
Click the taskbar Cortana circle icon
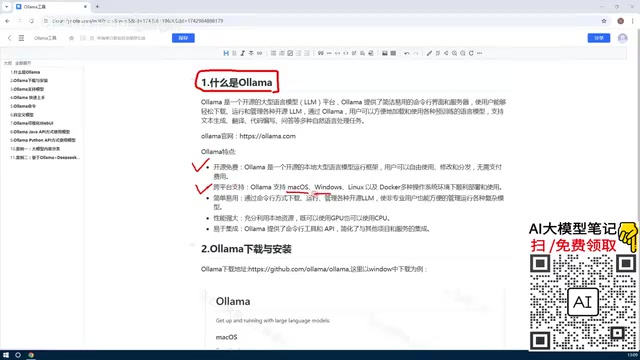pos(18,355)
